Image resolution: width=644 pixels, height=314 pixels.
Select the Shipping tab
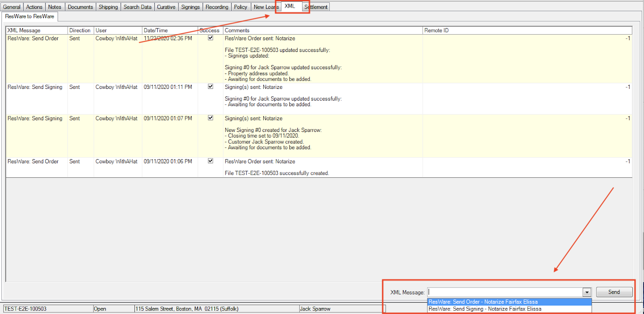(x=108, y=7)
